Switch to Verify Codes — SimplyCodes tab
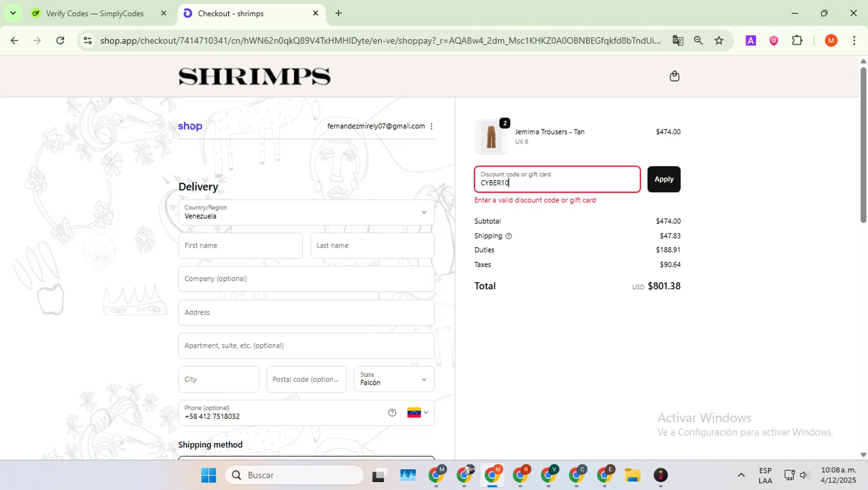Screen dimensions: 868x490 95,13
